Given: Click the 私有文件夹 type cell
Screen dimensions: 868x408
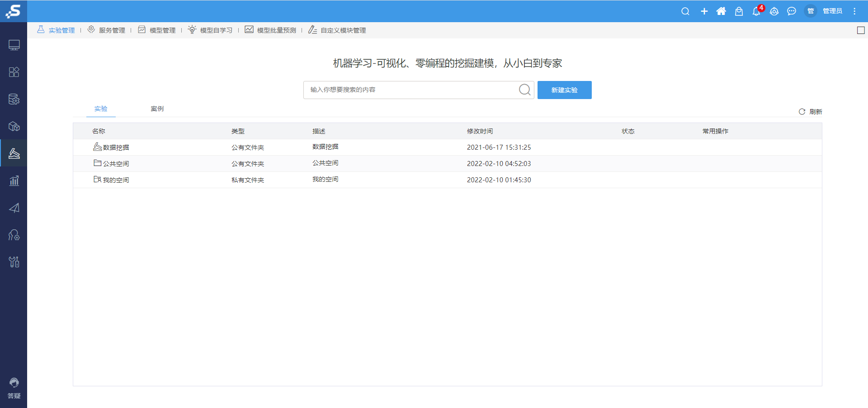Looking at the screenshot, I should coord(248,180).
